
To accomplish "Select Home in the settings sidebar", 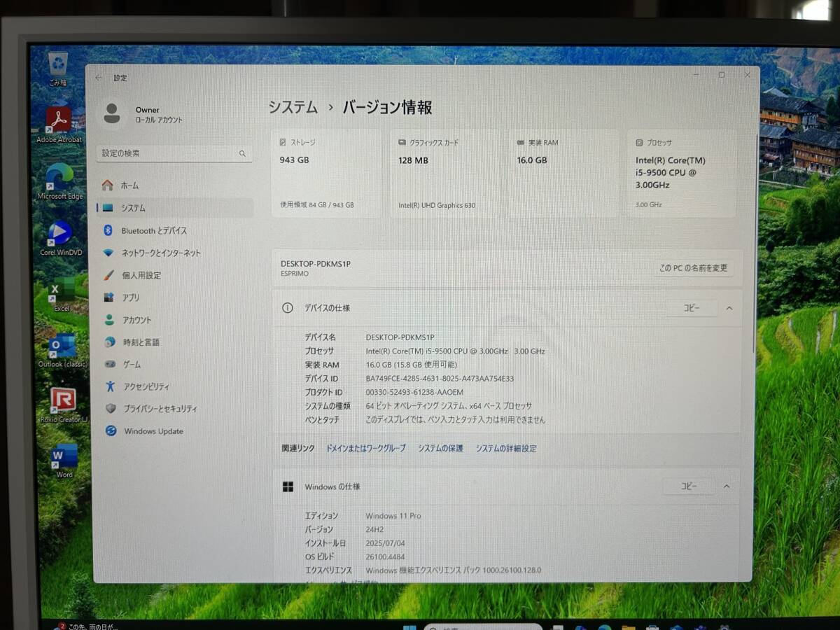I will [x=175, y=185].
